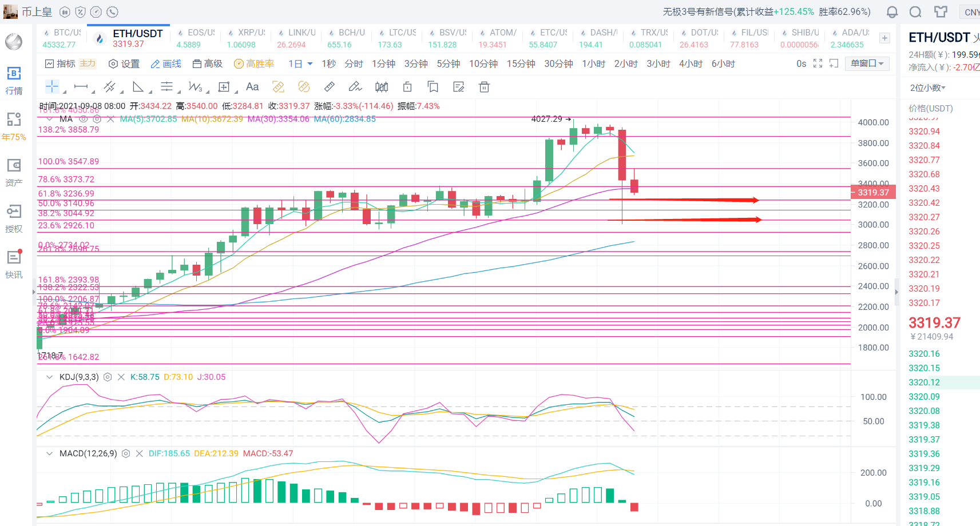Select the triangle shape drawing tool
The height and width of the screenshot is (526, 980).
[x=138, y=87]
